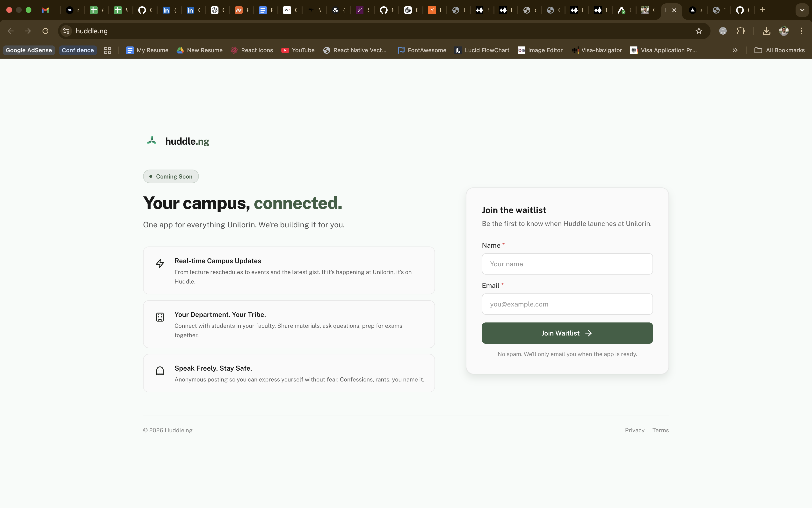Close the active huddle.ng tab
The width and height of the screenshot is (812, 508).
674,10
